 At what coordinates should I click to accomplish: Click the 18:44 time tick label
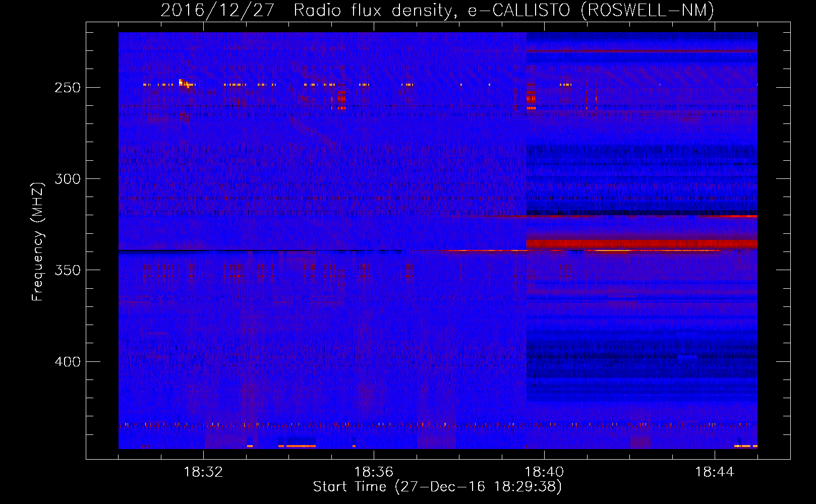click(x=715, y=472)
